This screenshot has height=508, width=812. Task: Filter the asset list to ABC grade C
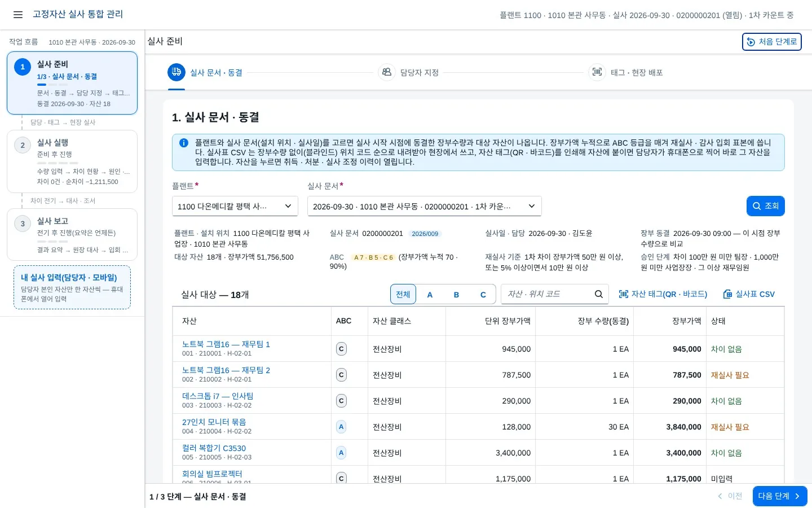(x=483, y=294)
